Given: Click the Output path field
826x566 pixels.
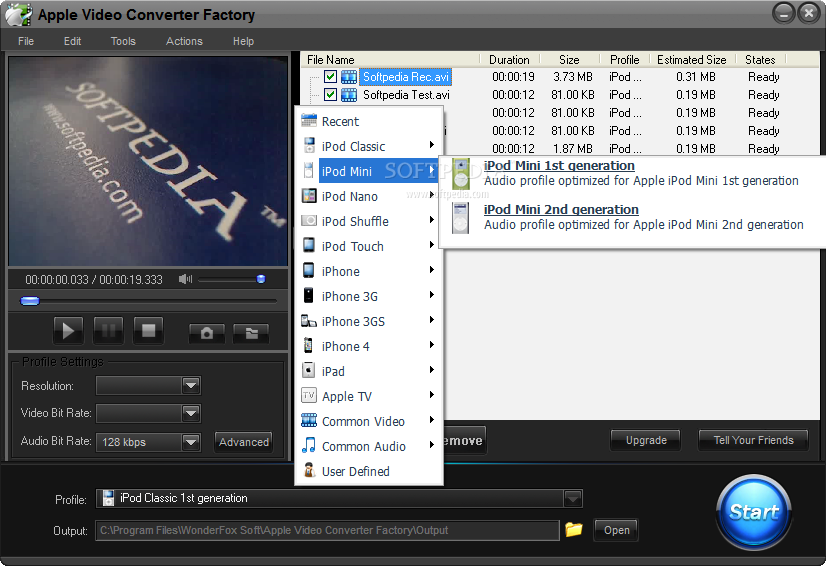Looking at the screenshot, I should (327, 530).
